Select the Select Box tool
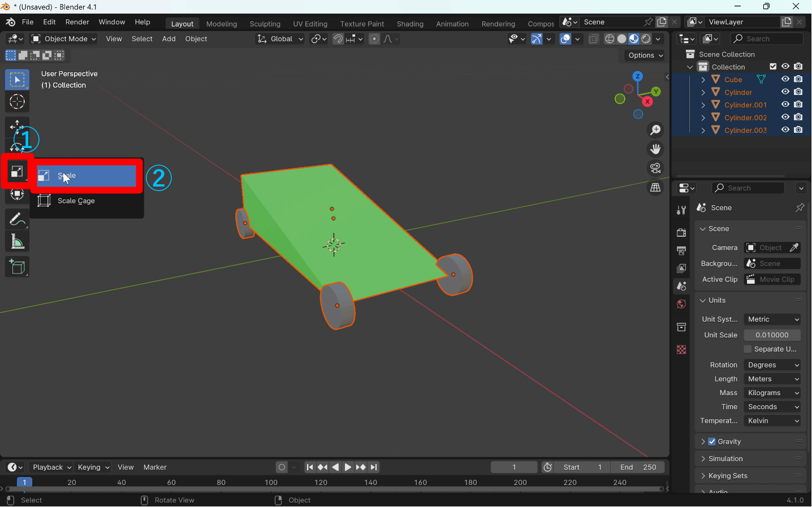 pos(17,80)
